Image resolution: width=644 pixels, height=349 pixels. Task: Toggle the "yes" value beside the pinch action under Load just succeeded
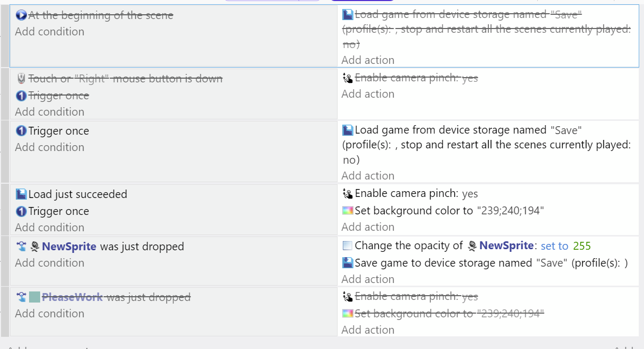(x=470, y=194)
